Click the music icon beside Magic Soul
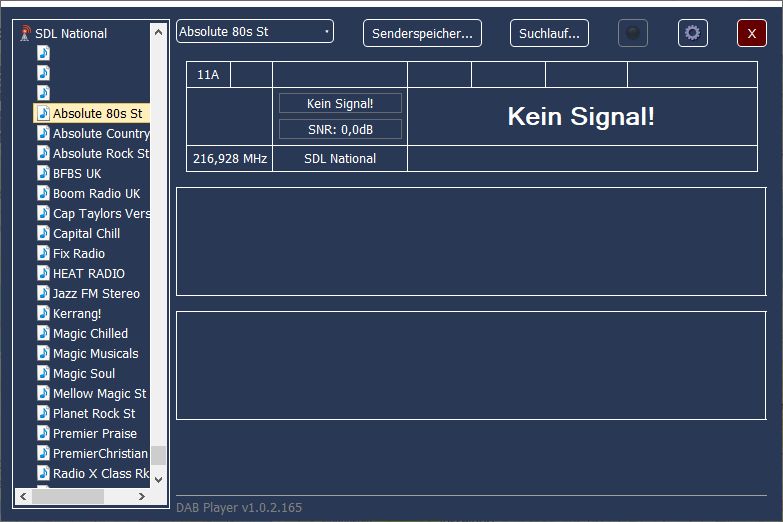The image size is (783, 522). pos(43,373)
